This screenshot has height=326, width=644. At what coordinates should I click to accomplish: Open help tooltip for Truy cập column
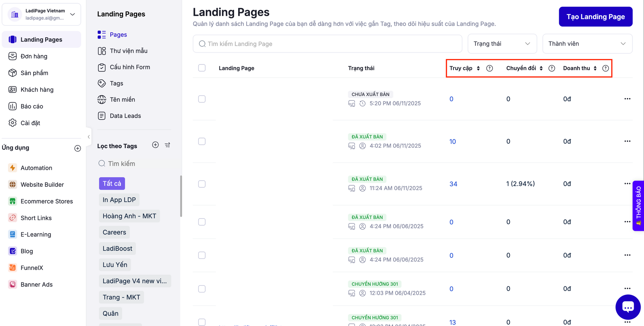[489, 68]
